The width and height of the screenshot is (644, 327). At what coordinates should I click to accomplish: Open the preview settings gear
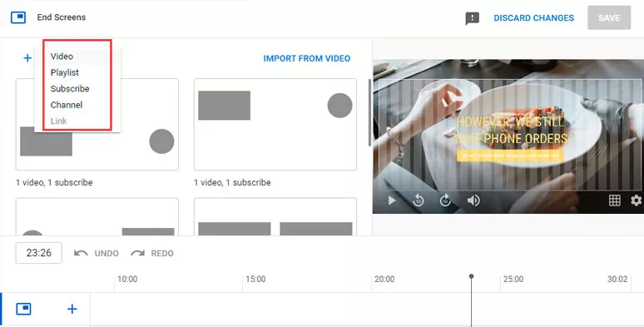pos(637,200)
